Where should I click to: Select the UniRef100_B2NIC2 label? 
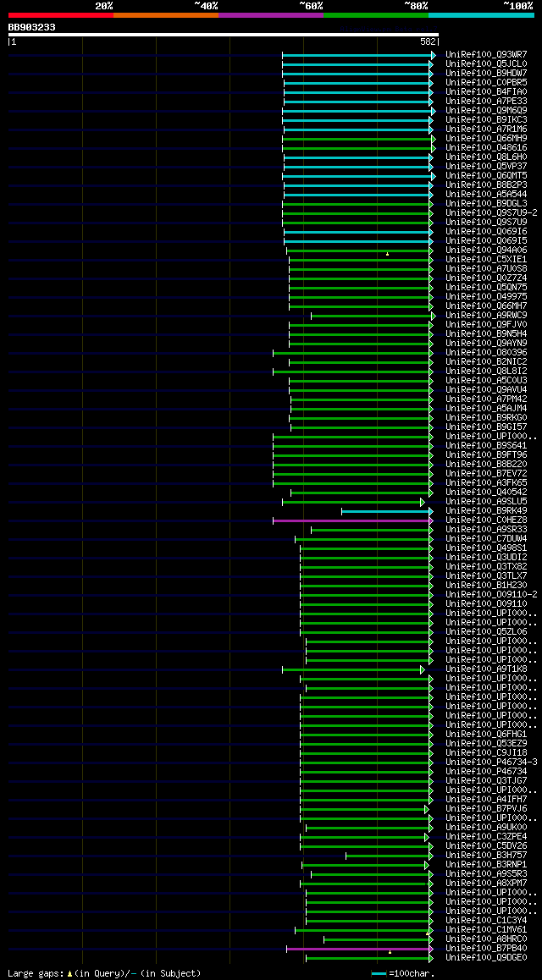click(486, 362)
